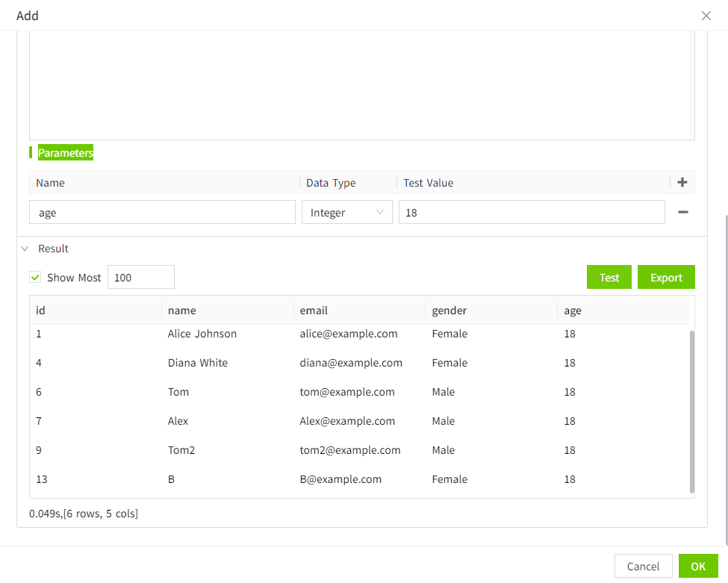Click the parameter name field containing age
This screenshot has width=728, height=583.
coord(162,213)
